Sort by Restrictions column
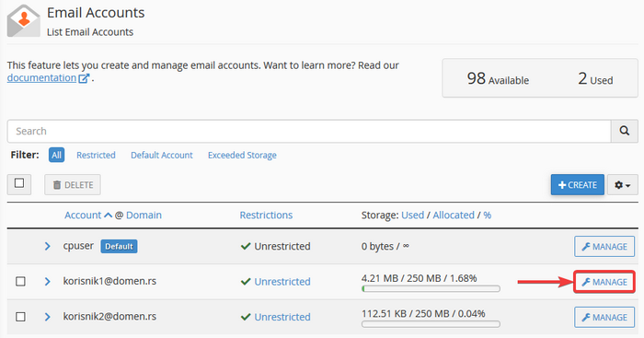Viewport: 644px width, 338px height. click(266, 216)
